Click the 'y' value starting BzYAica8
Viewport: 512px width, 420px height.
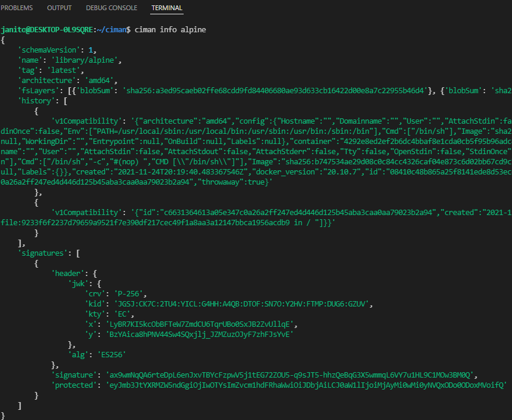pos(200,334)
